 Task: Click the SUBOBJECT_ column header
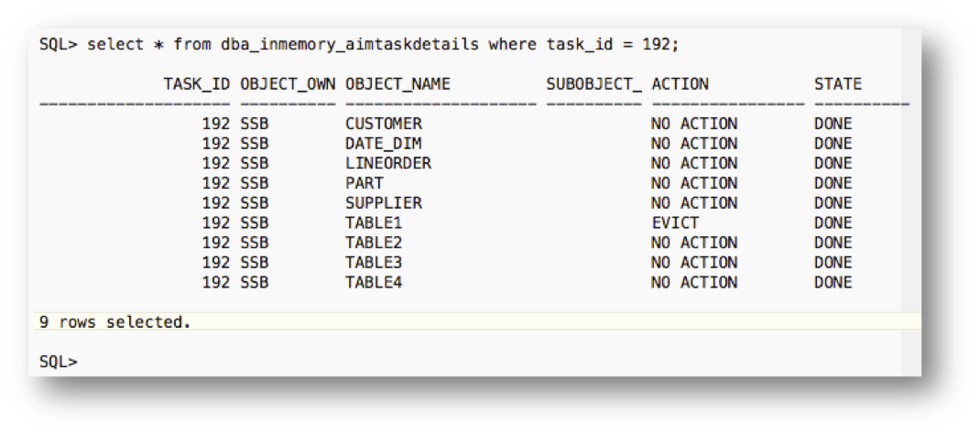coord(593,84)
